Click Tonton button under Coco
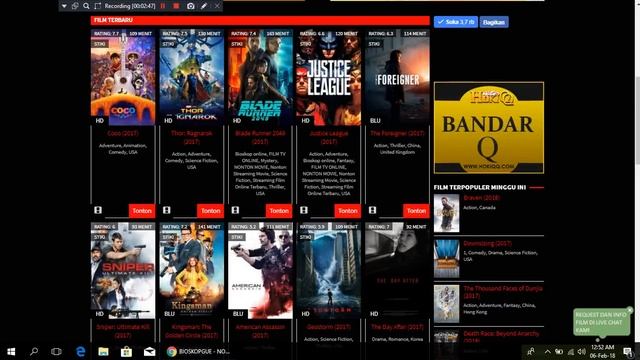Image resolution: width=640 pixels, height=360 pixels. [x=142, y=211]
